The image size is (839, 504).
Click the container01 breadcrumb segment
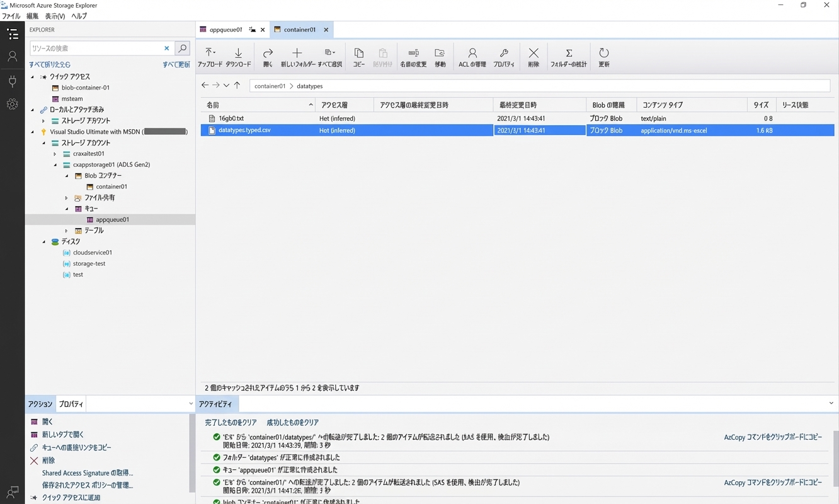click(x=270, y=86)
